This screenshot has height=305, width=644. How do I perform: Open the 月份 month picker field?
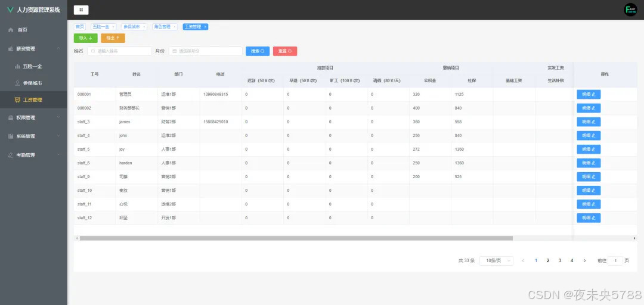click(205, 51)
